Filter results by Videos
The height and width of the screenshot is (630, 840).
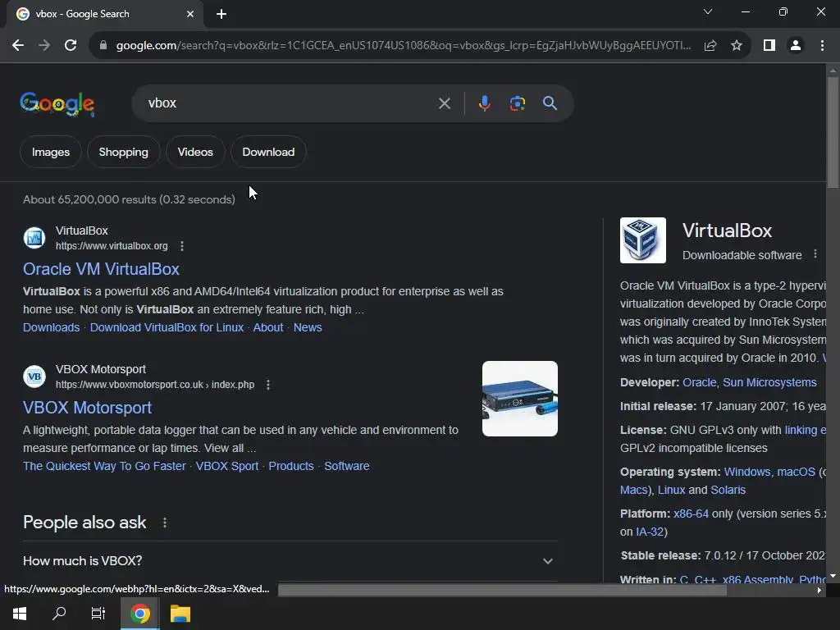(195, 152)
